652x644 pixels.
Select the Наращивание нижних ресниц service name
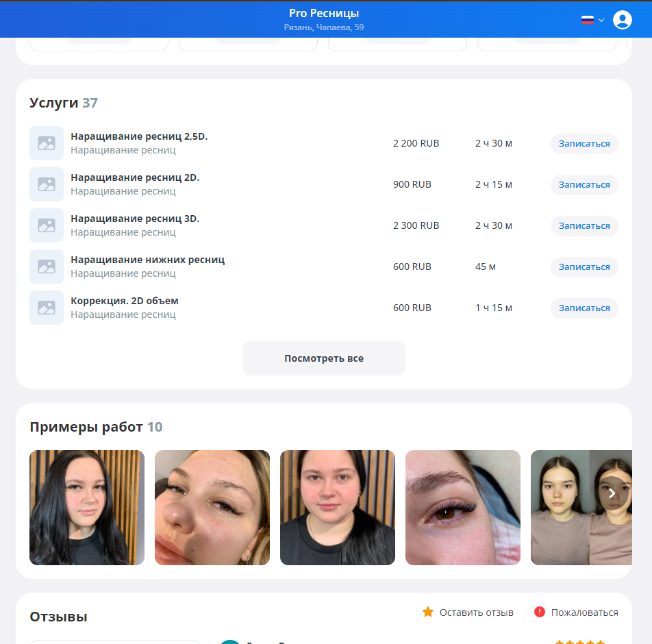[148, 260]
